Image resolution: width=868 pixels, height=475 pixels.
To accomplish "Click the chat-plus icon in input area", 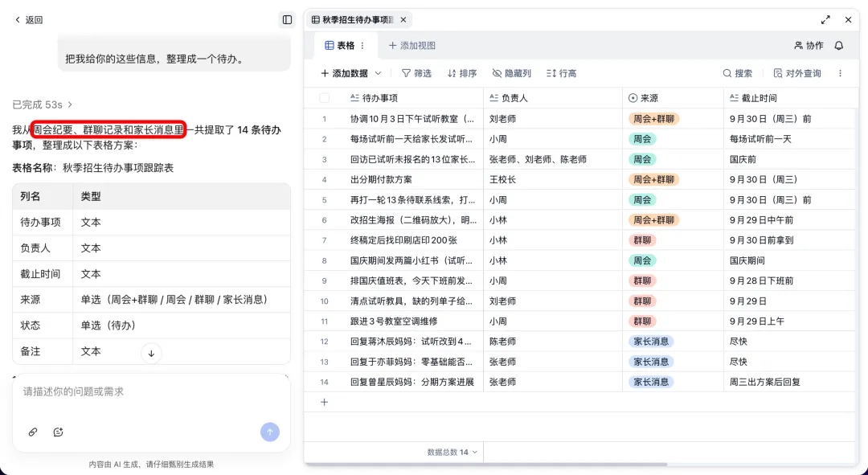I will pos(58,432).
